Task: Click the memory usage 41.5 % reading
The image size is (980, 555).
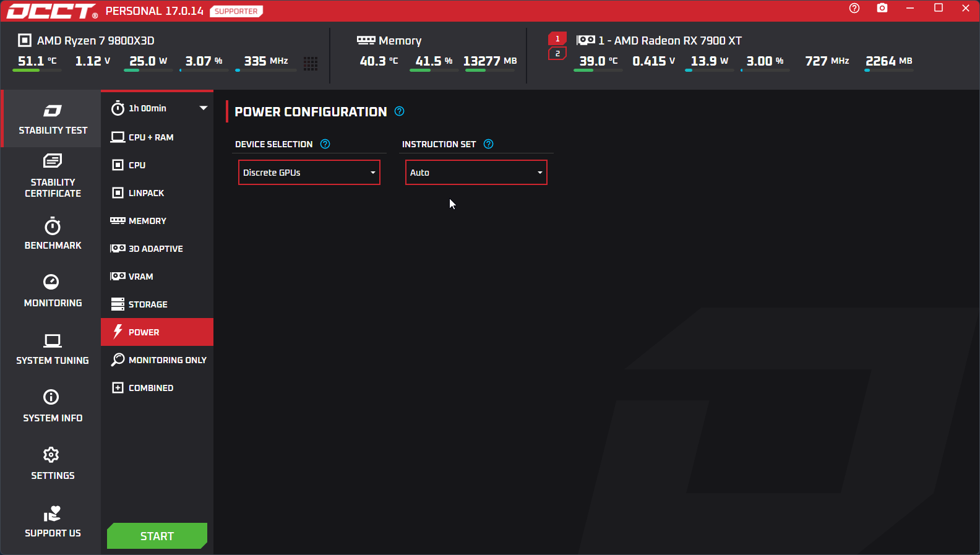Action: [434, 61]
